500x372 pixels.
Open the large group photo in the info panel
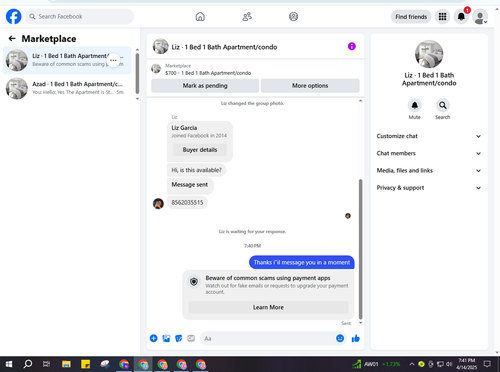[429, 54]
